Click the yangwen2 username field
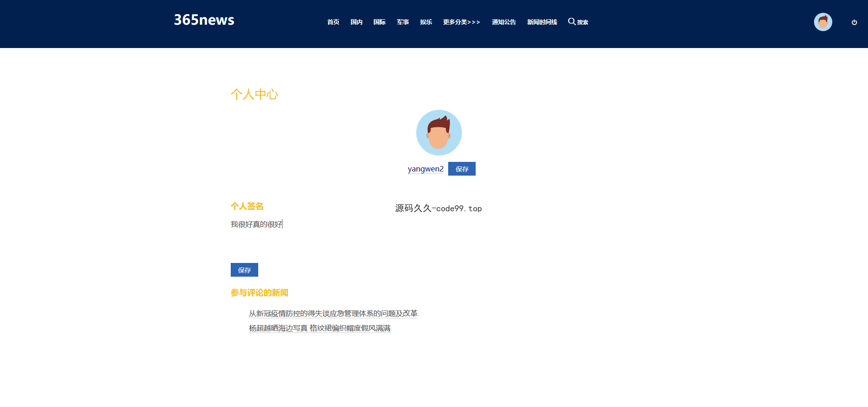868x407 pixels. coord(425,169)
